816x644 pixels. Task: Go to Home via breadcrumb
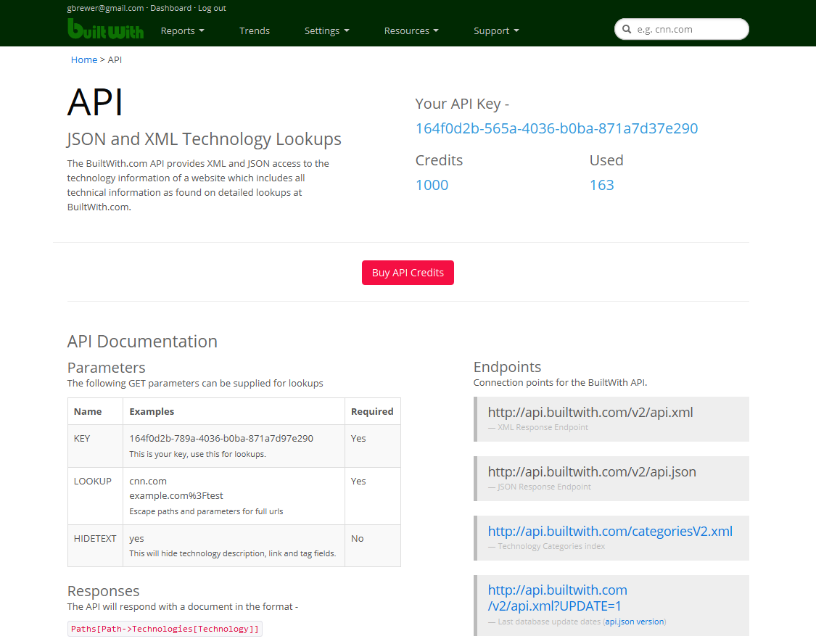[84, 59]
